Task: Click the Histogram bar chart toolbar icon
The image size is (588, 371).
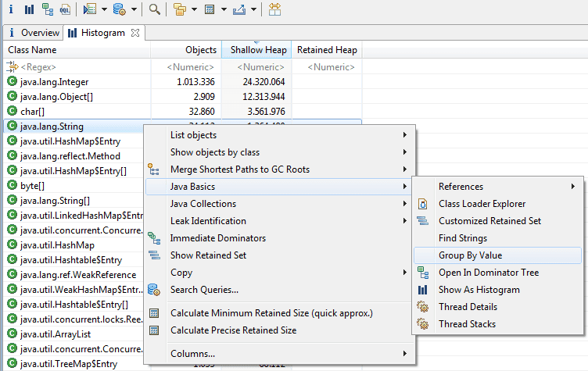Action: coord(29,9)
